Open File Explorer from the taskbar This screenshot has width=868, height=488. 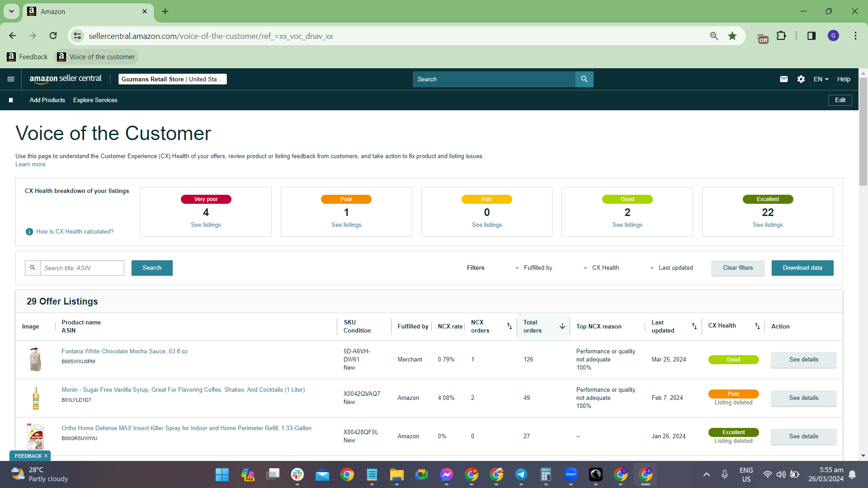(x=396, y=474)
